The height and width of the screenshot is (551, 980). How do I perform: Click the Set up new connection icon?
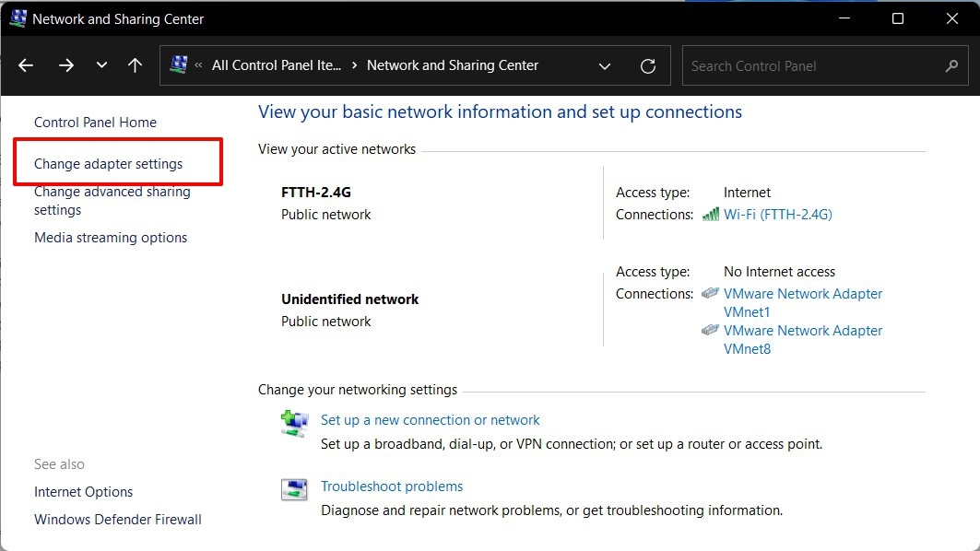(x=294, y=423)
